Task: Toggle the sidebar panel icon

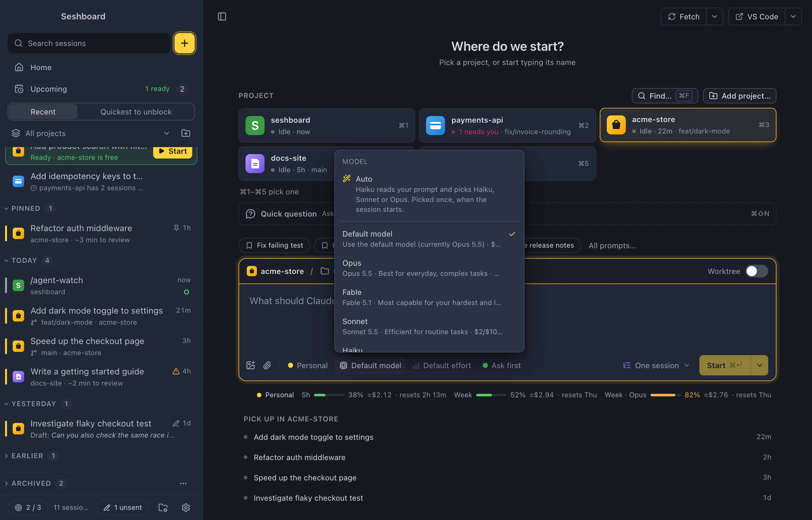Action: [222, 16]
